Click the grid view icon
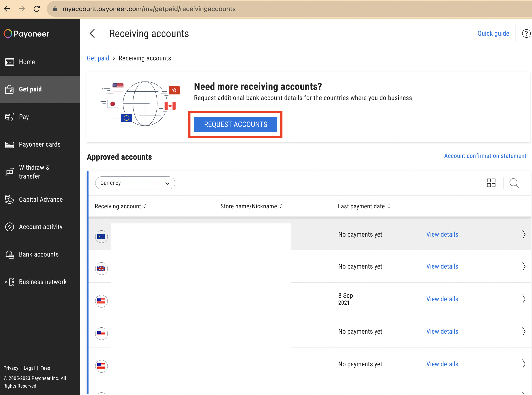 [491, 183]
